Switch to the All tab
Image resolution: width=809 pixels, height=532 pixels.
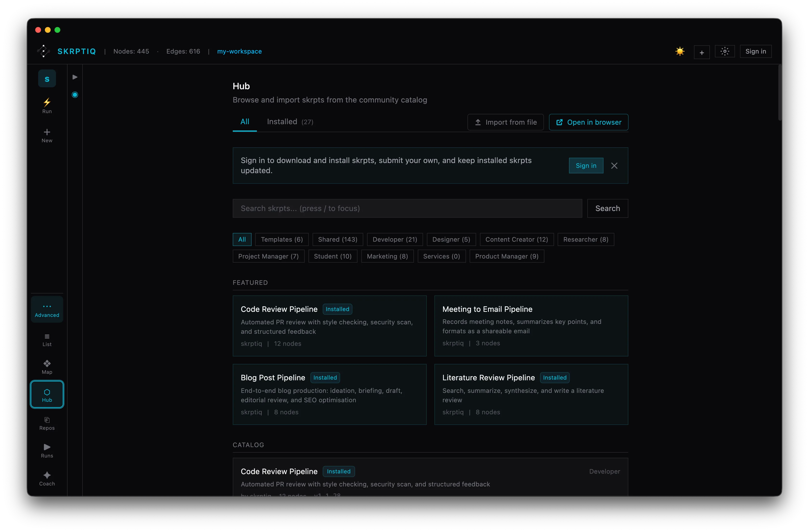pyautogui.click(x=245, y=122)
